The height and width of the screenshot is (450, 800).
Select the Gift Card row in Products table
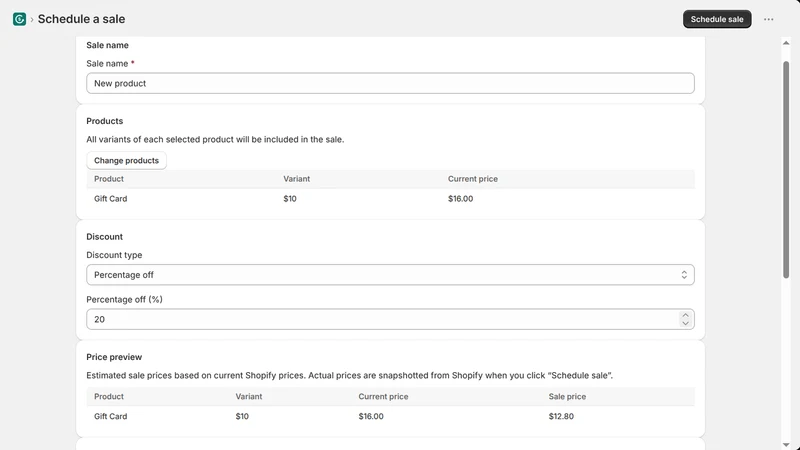click(x=390, y=199)
